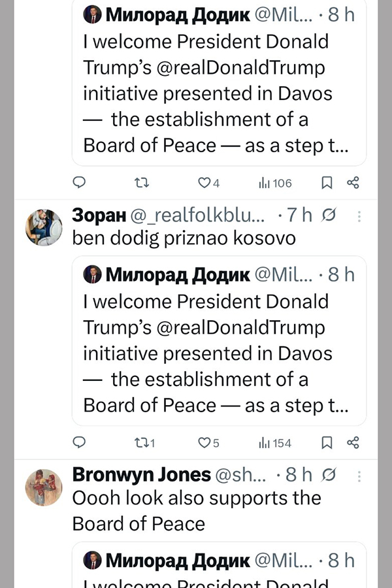
Task: Open Bronwyn Jones's profile name link
Action: (141, 474)
